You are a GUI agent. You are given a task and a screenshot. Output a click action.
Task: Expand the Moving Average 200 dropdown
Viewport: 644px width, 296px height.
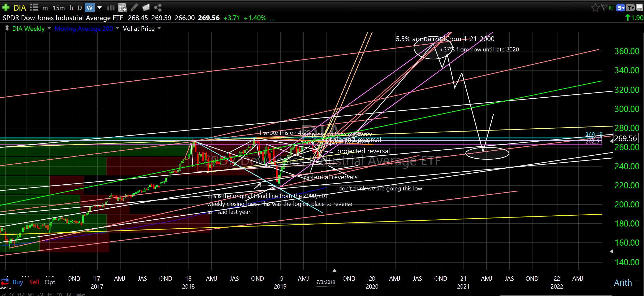117,28
